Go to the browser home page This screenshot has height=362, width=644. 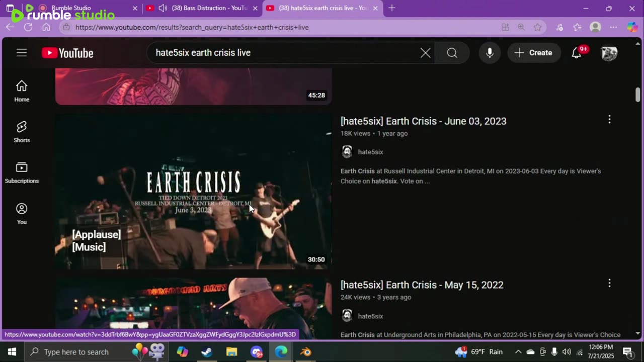point(46,27)
